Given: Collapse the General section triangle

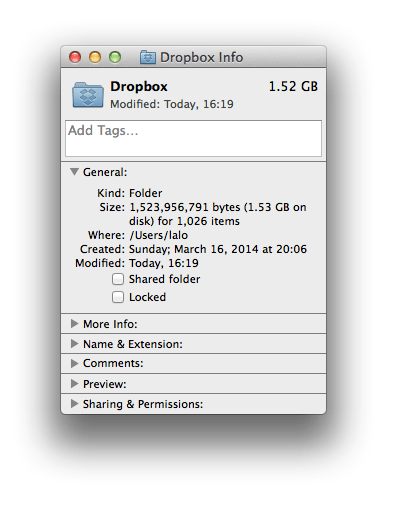Looking at the screenshot, I should pos(74,172).
